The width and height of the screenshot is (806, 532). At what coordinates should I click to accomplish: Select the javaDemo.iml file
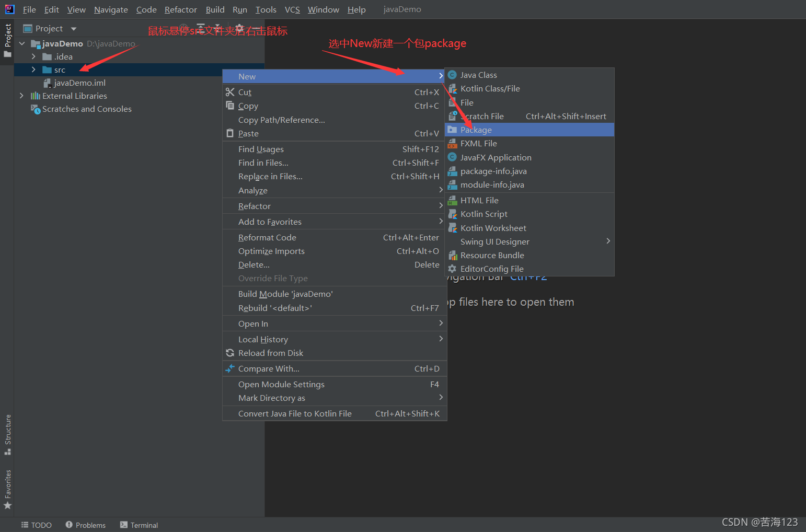pos(80,83)
